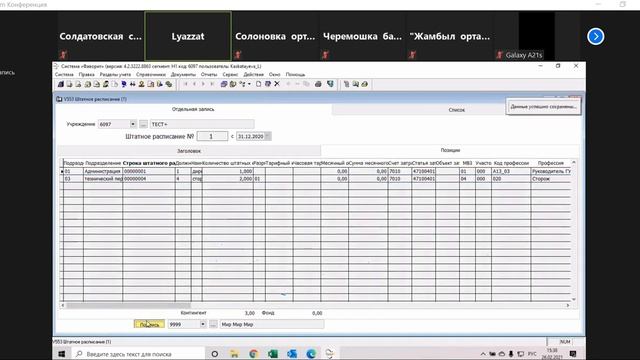Open Google Chrome from taskbar
This screenshot has height=360, width=640.
(253, 354)
